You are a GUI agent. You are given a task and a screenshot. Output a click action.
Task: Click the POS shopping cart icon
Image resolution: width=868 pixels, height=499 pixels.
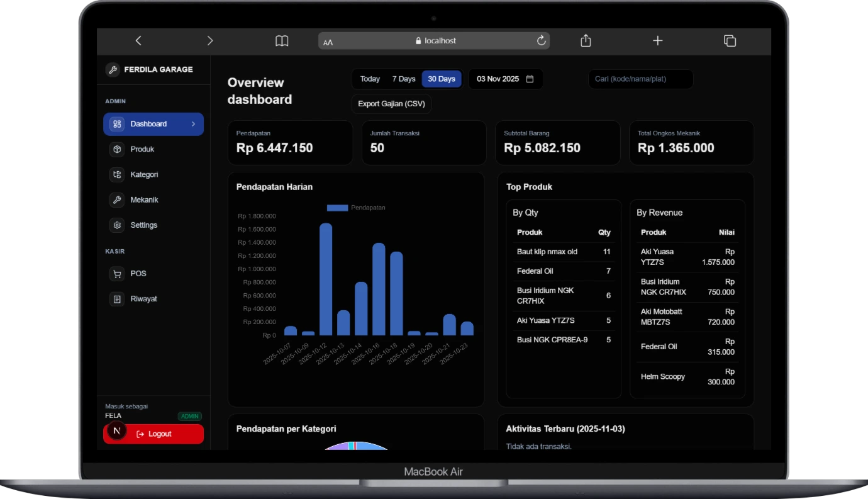coord(117,274)
